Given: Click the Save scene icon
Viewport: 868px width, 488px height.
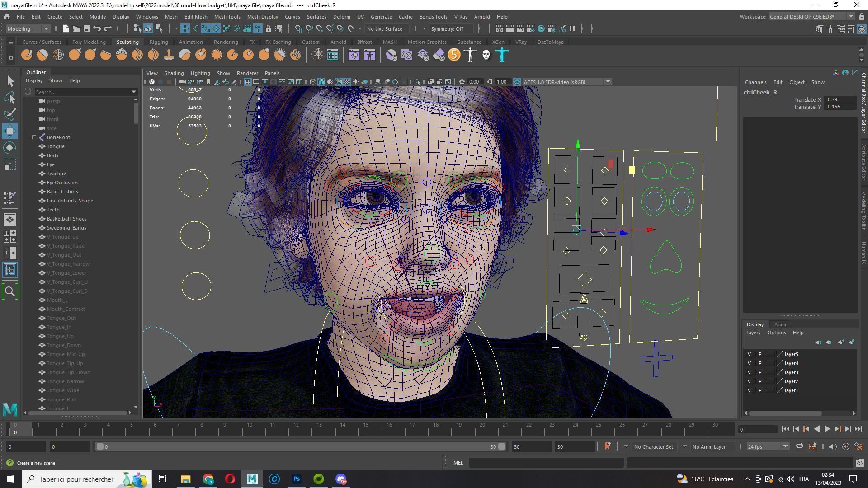Looking at the screenshot, I should [86, 29].
